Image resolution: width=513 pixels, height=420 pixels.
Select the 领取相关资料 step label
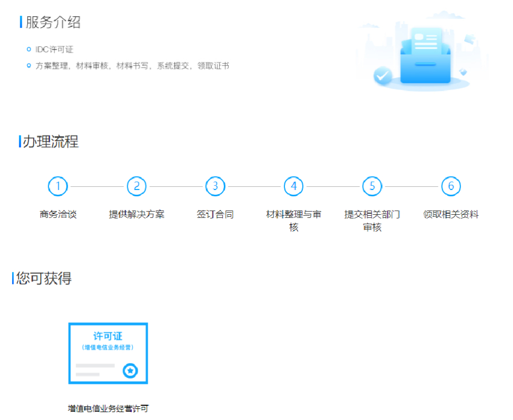pyautogui.click(x=451, y=214)
